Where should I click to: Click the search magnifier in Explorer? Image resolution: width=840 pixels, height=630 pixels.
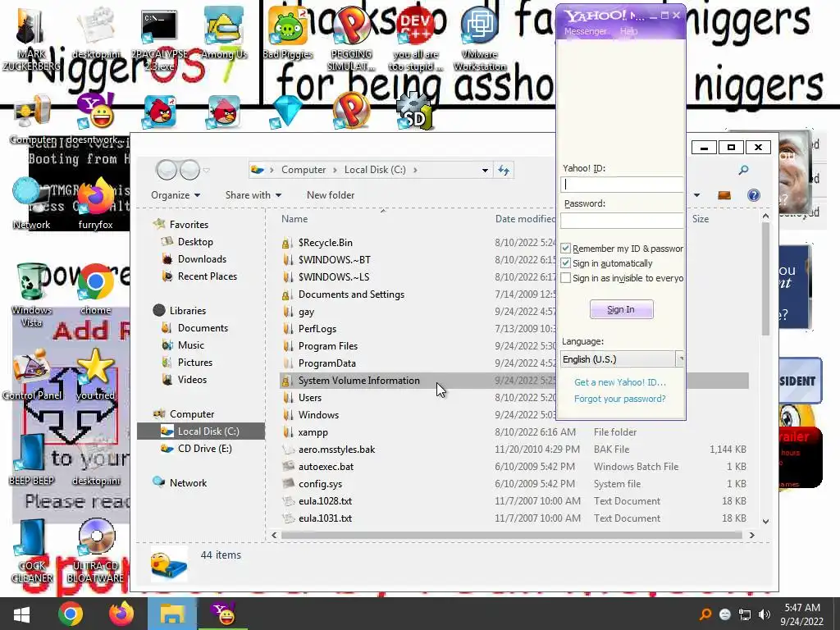743,171
